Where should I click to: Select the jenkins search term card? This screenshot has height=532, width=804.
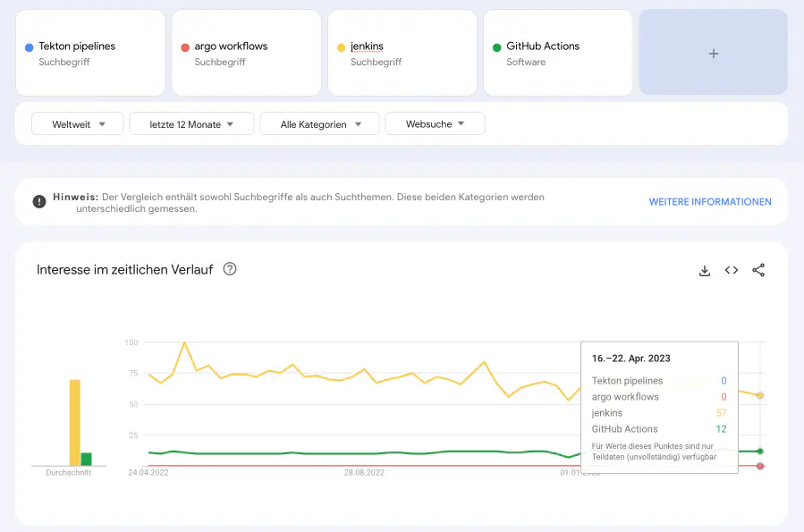(402, 53)
